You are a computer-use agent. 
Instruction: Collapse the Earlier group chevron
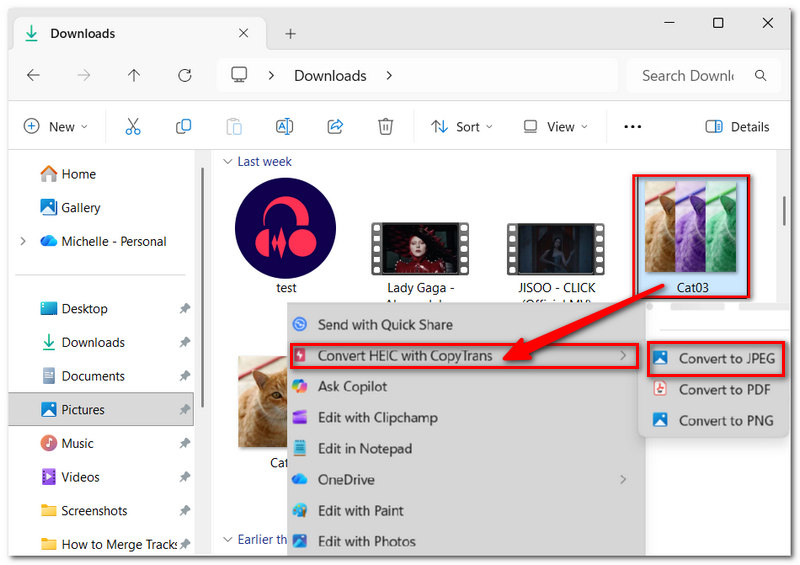pyautogui.click(x=228, y=539)
